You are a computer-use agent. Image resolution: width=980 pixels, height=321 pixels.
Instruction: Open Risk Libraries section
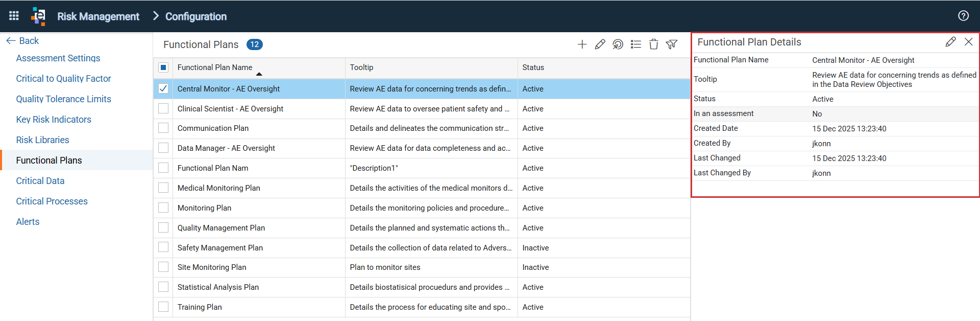[42, 140]
